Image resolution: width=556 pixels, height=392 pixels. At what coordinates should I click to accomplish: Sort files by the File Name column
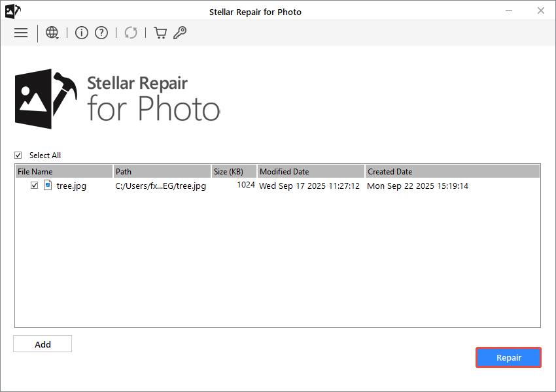(63, 171)
